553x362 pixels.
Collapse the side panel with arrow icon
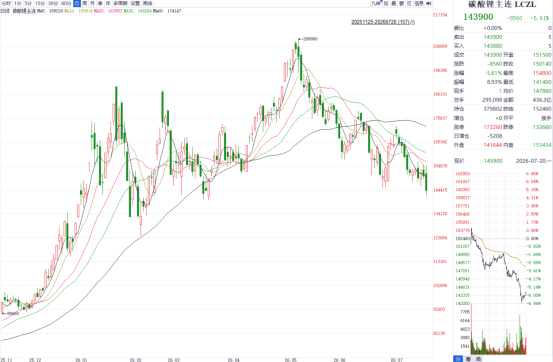click(x=429, y=3)
